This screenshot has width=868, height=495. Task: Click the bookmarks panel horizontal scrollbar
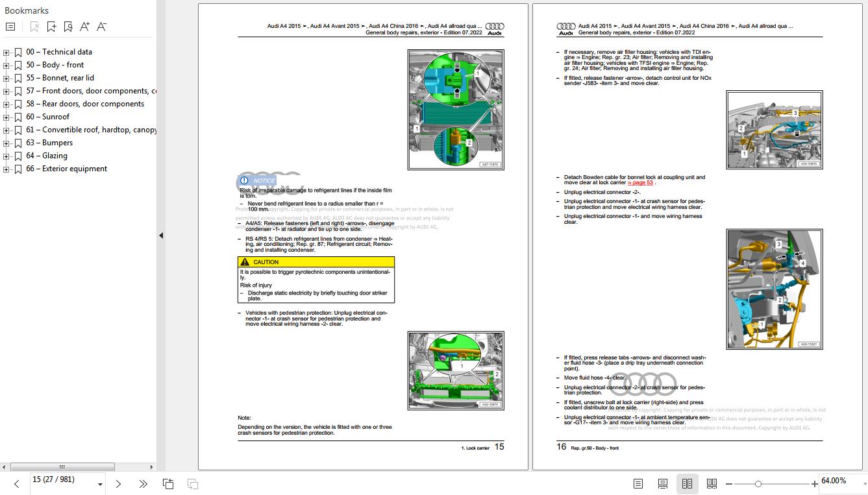click(62, 466)
